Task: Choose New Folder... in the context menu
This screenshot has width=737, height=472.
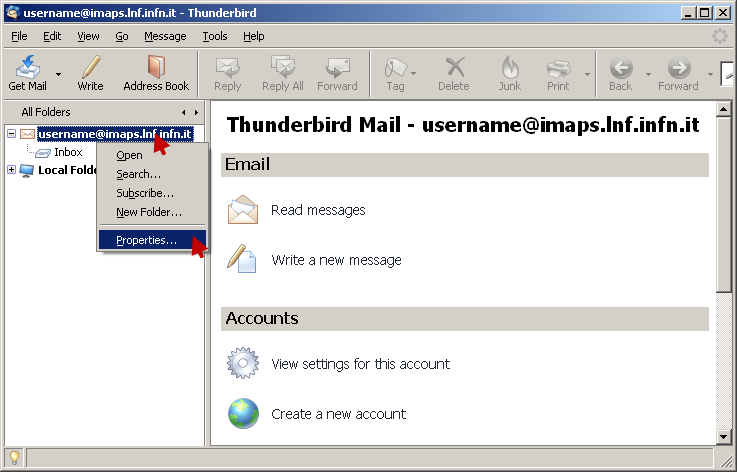Action: click(x=153, y=212)
